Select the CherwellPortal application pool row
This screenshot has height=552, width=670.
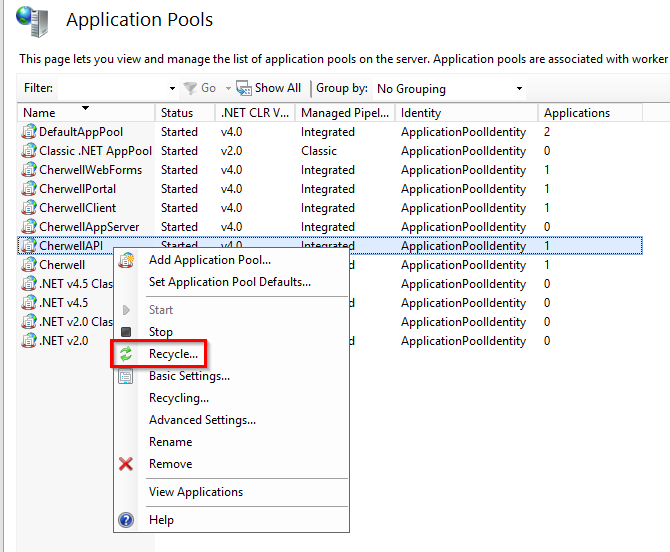click(77, 189)
